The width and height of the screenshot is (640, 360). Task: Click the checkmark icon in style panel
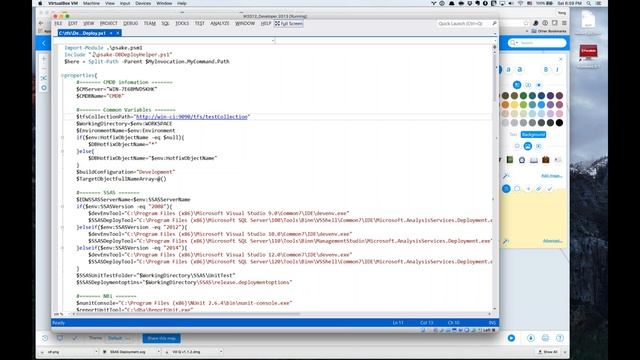tap(550, 189)
